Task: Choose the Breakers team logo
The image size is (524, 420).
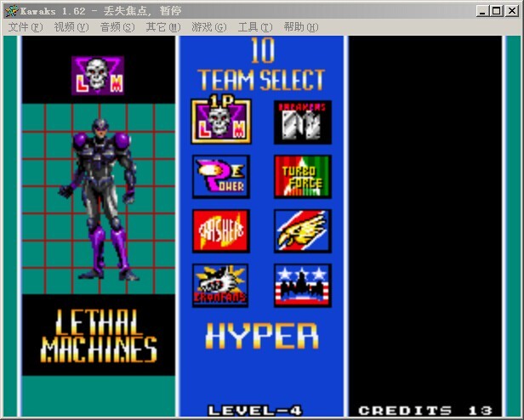Action: click(303, 122)
